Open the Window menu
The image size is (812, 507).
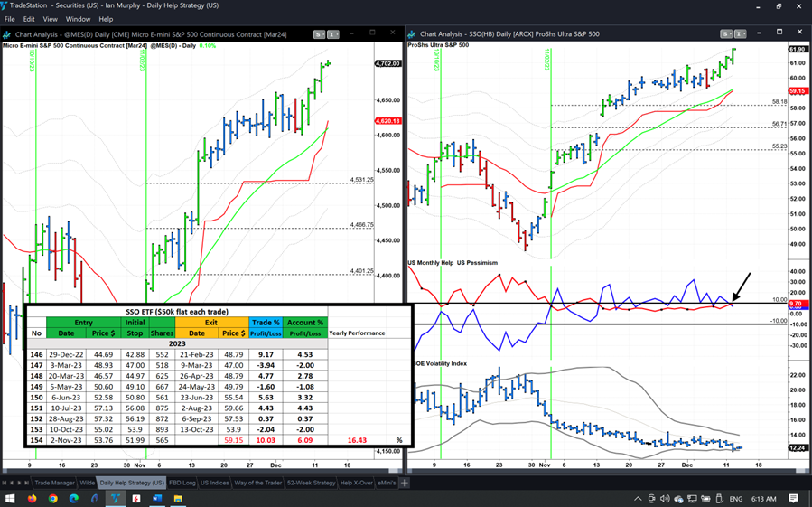click(78, 19)
